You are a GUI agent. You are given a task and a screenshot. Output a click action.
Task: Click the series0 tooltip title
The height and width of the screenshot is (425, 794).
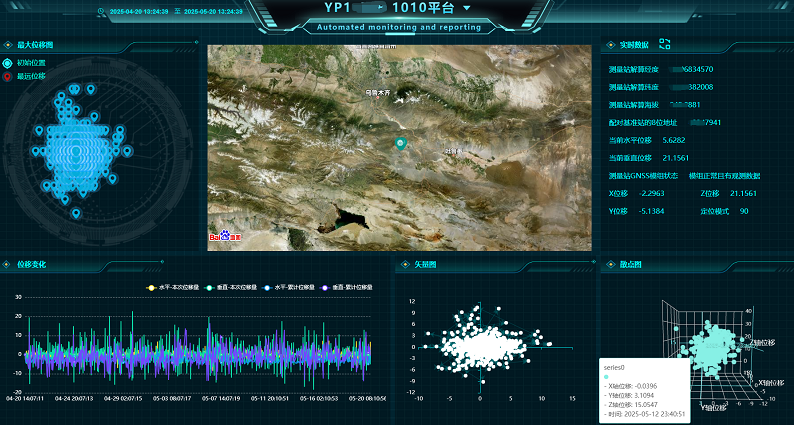[x=615, y=367]
